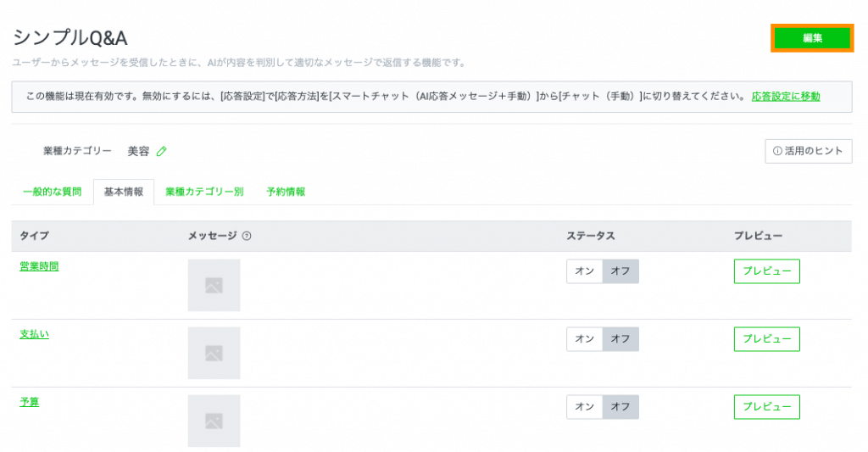Switch 営業時間 status to オフ
Viewport: 868px width, 452px height.
pyautogui.click(x=620, y=271)
